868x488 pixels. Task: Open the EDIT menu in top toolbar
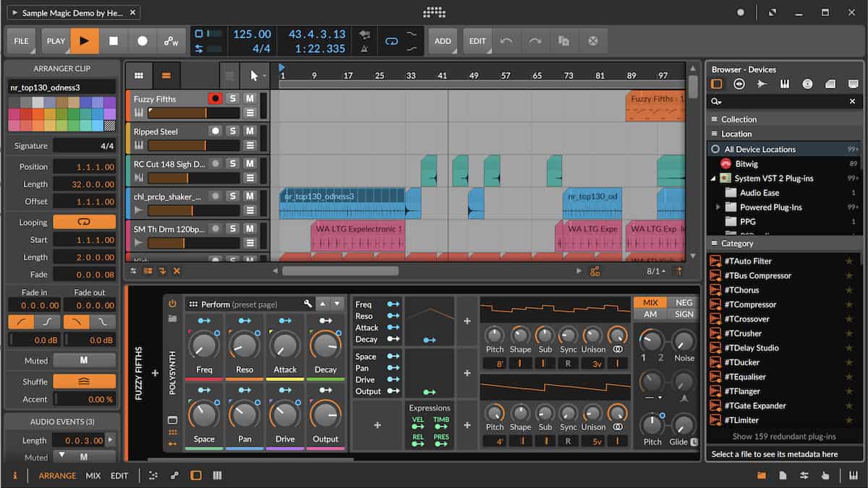(477, 41)
